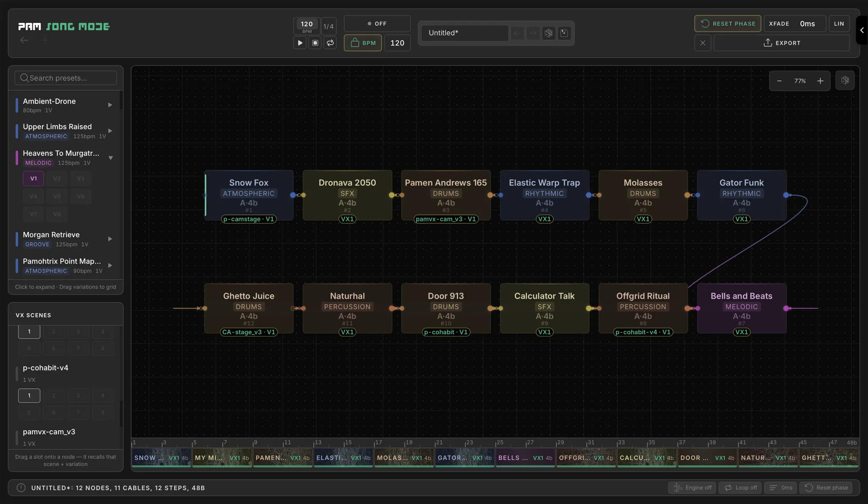Toggle the loop icon in transport
Screen dimensions: 868x504
330,43
